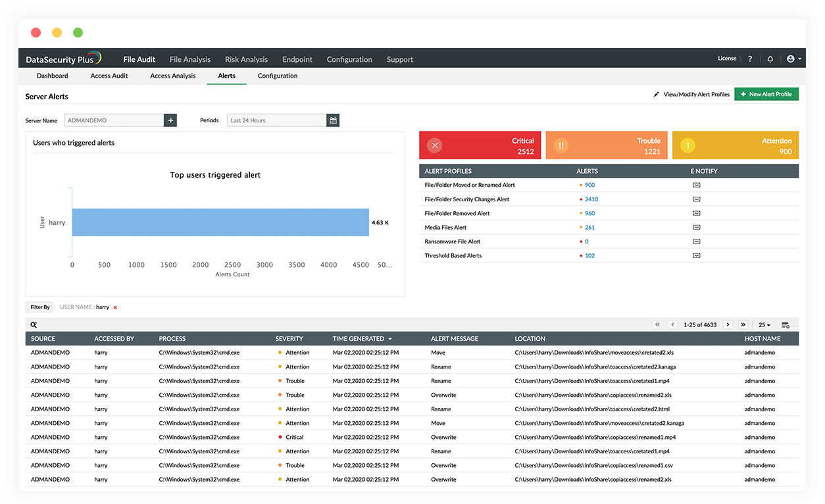Go to last page of results
The image size is (825, 504).
[743, 324]
